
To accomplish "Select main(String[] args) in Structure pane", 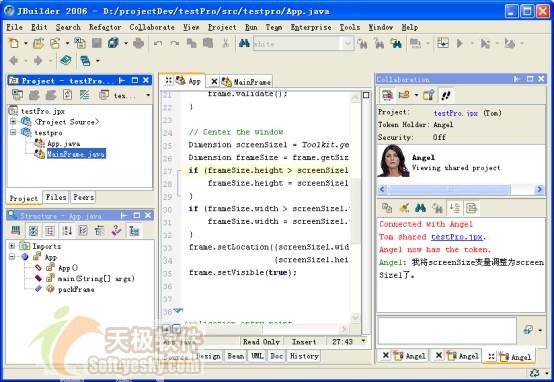I will (96, 278).
